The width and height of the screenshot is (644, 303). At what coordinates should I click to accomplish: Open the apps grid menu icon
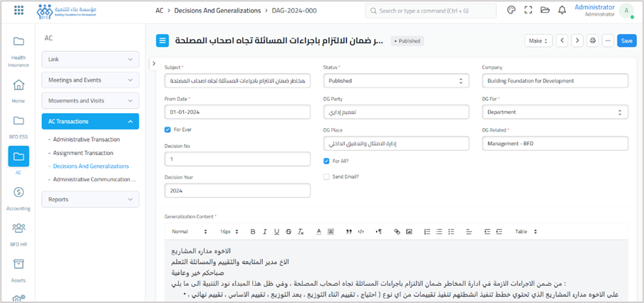(19, 11)
